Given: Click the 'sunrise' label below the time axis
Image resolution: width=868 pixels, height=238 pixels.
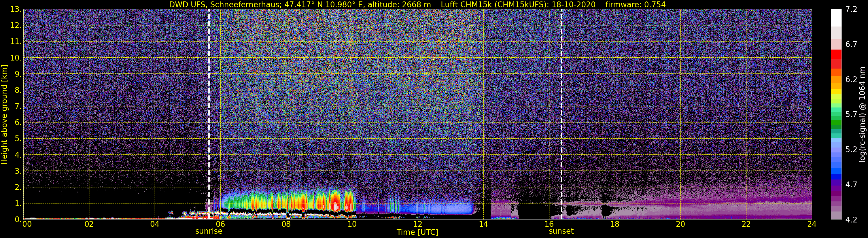Looking at the screenshot, I should pos(209,231).
